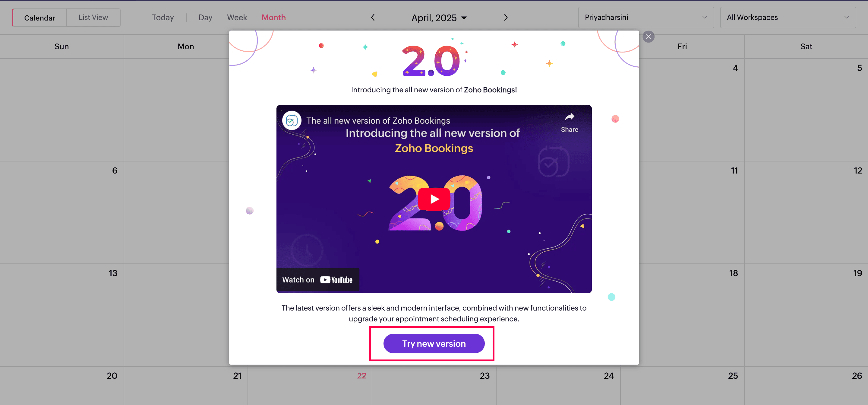The image size is (868, 405).
Task: Open the All Workspaces dropdown
Action: tap(788, 17)
